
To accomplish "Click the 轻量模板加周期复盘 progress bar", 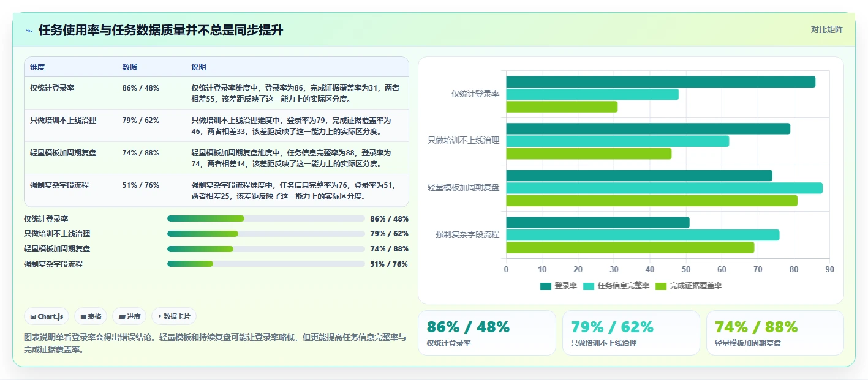I will click(x=266, y=249).
